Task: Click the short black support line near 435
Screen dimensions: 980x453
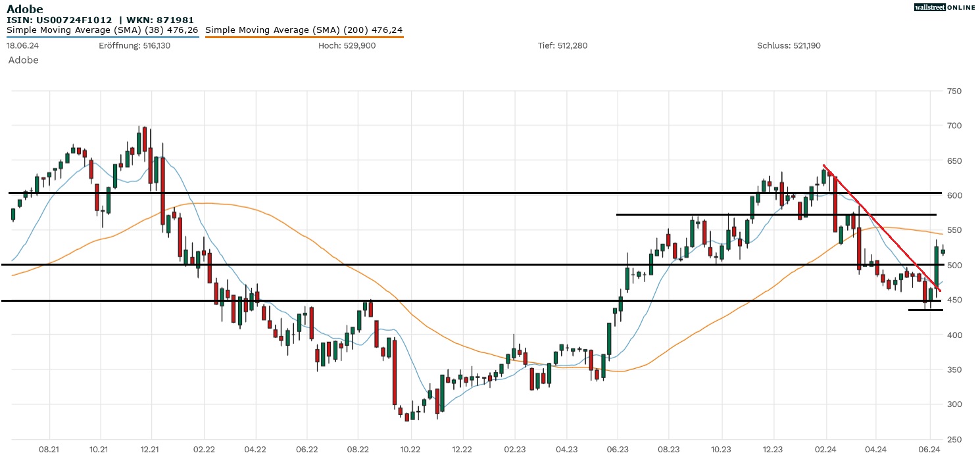Action: tap(925, 310)
